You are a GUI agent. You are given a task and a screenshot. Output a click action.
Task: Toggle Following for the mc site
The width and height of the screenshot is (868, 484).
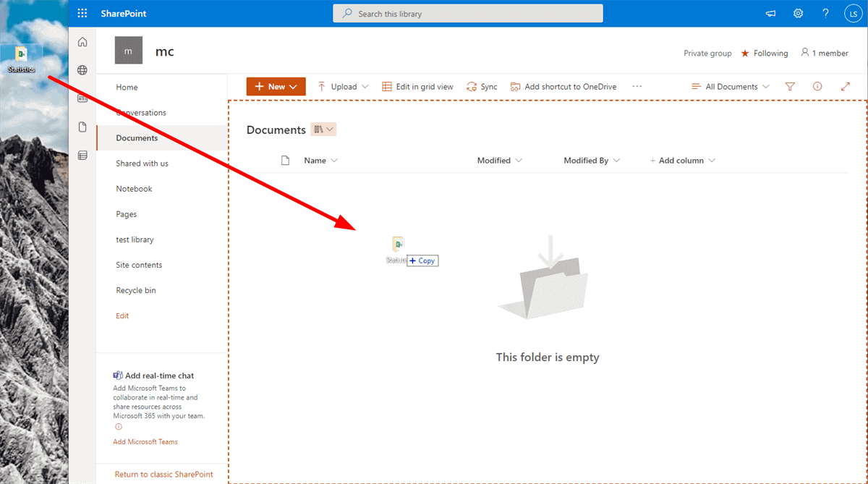(x=764, y=53)
